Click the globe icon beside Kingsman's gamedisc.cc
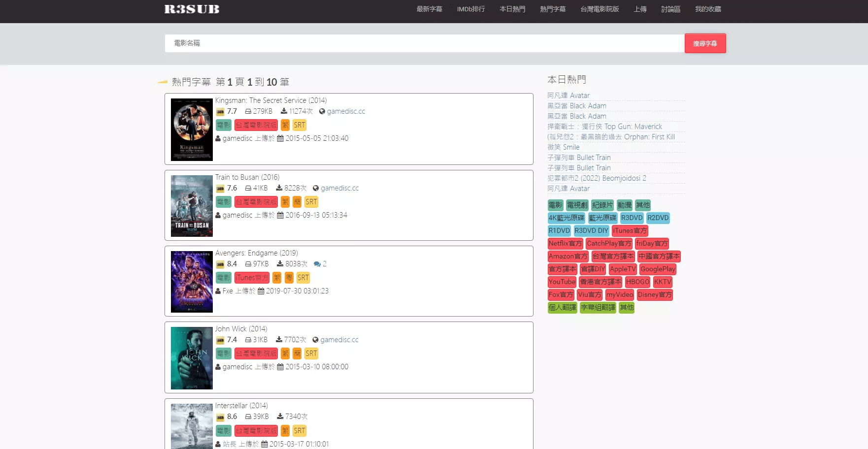 pyautogui.click(x=322, y=111)
